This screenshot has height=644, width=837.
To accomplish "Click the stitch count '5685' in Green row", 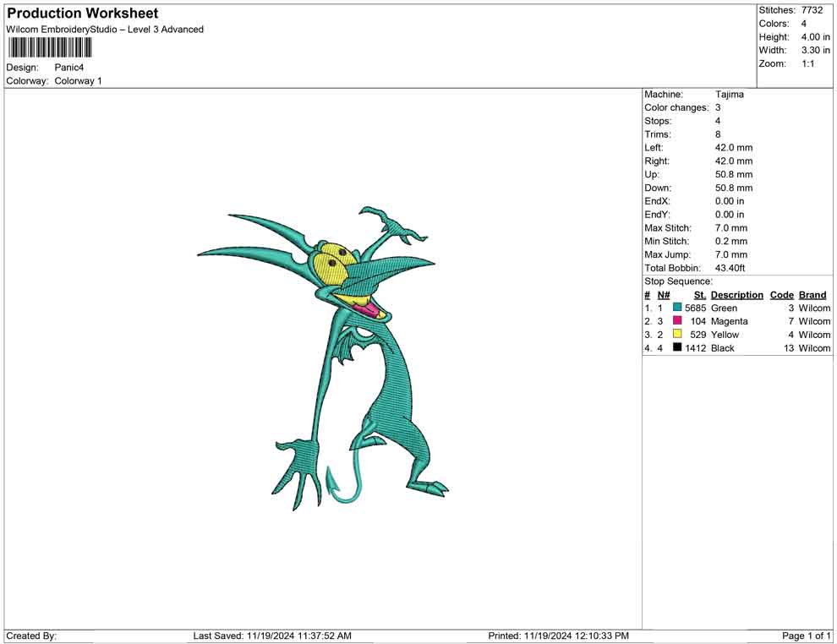I will click(695, 308).
